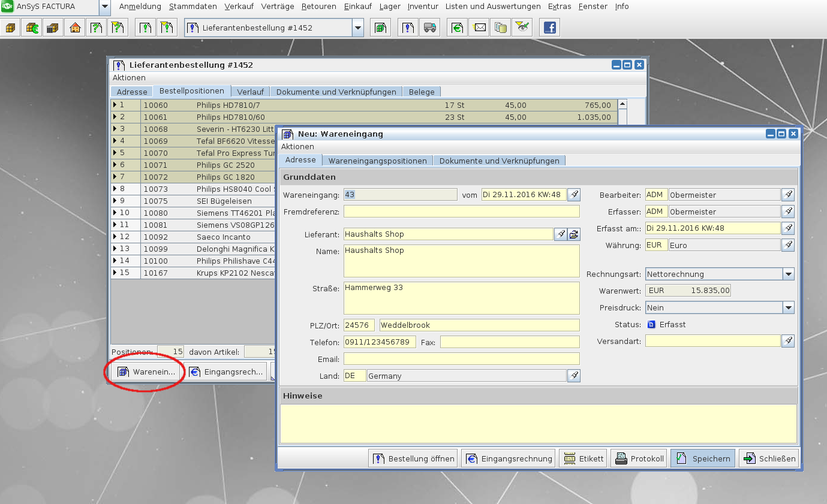
Task: Open the Lieferantenbestellung #1452 toolbar dropdown
Action: [x=358, y=28]
